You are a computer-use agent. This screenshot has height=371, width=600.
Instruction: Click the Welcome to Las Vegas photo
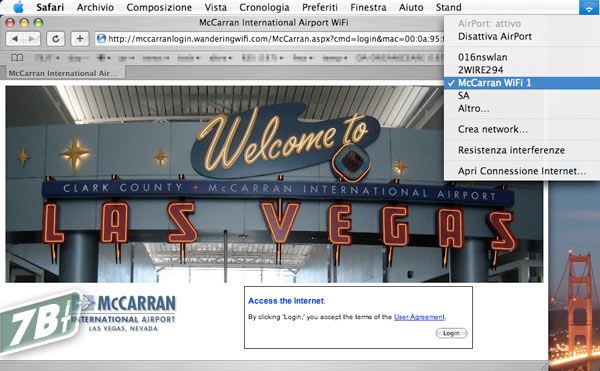tap(274, 184)
